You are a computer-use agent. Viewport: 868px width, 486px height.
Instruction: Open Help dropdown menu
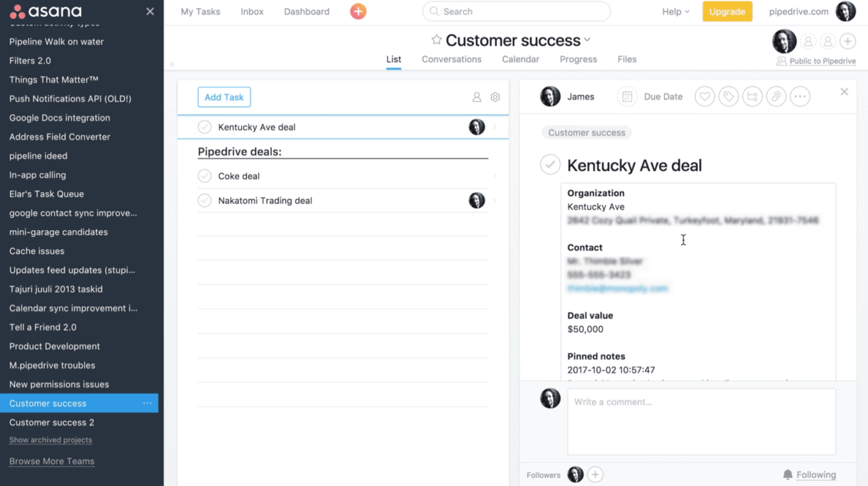[x=675, y=12]
